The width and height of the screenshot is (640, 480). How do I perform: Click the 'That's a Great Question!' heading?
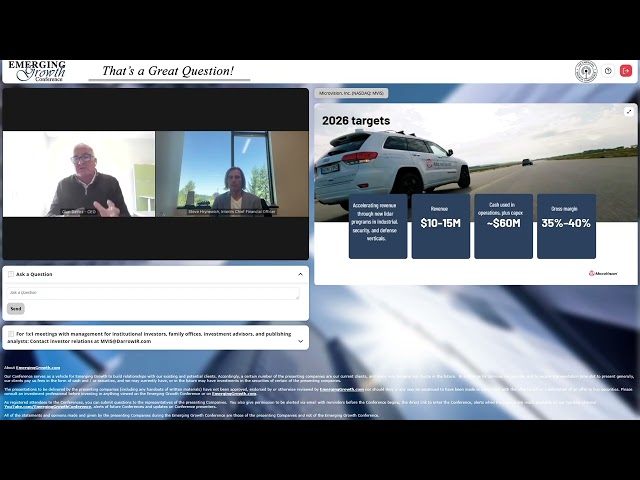[168, 71]
